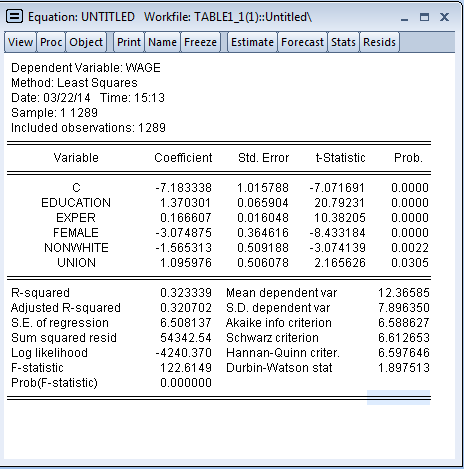Click the Forecast button
This screenshot has height=469, width=464.
click(x=302, y=42)
